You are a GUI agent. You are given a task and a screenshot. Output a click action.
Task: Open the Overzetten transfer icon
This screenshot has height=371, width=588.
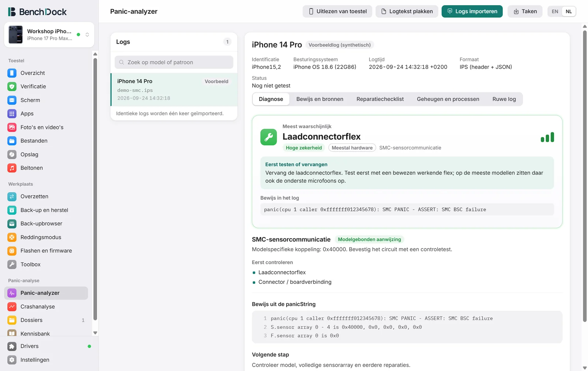coord(12,196)
